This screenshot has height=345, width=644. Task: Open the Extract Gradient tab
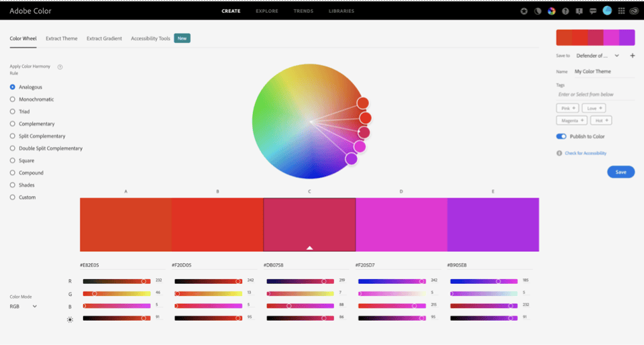pos(104,39)
